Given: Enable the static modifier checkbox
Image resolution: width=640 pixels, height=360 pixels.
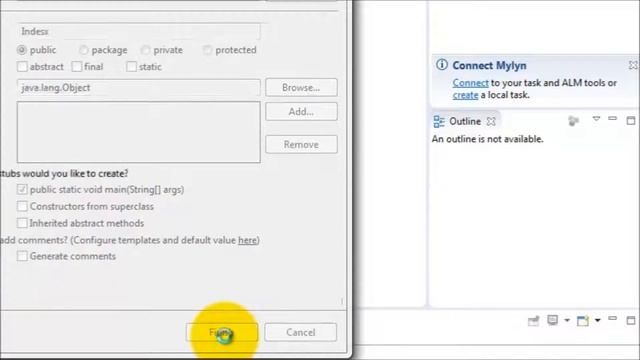Looking at the screenshot, I should point(131,67).
